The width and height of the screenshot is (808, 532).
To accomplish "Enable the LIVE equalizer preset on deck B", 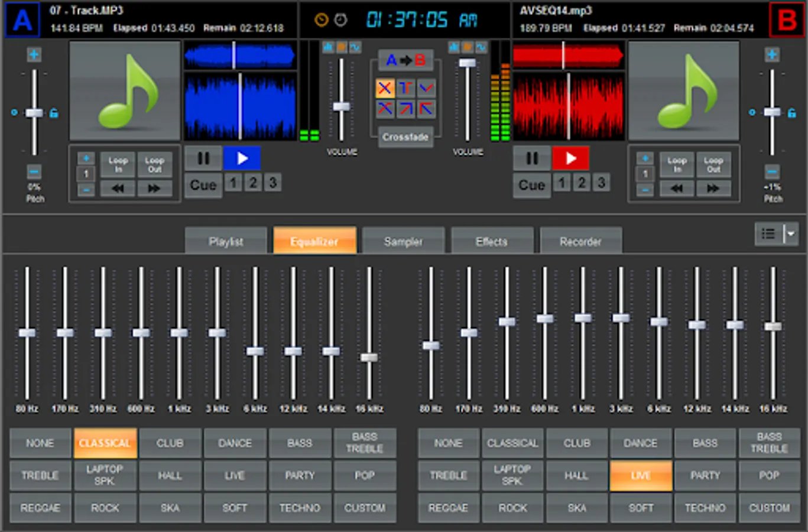I will tap(641, 475).
